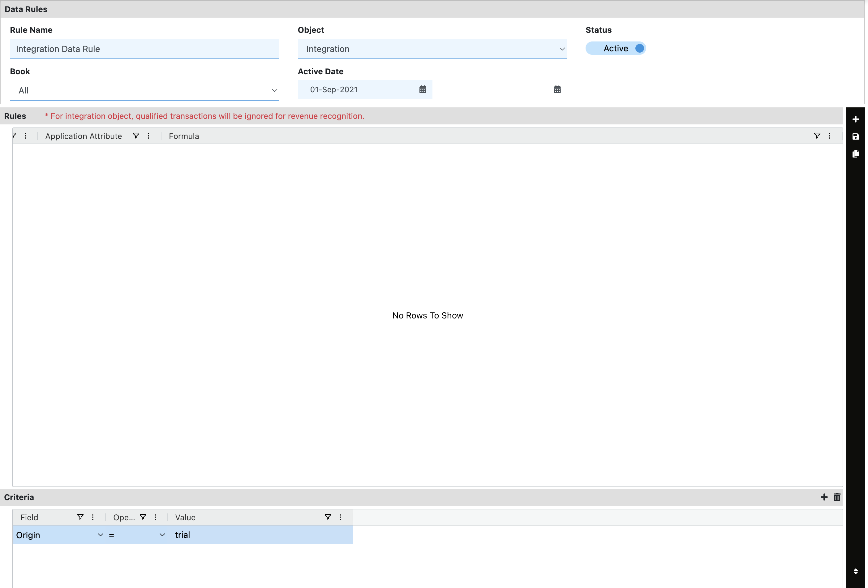Screen dimensions: 868x588
Task: Add a new criteria row with the plus
Action: [x=824, y=497]
